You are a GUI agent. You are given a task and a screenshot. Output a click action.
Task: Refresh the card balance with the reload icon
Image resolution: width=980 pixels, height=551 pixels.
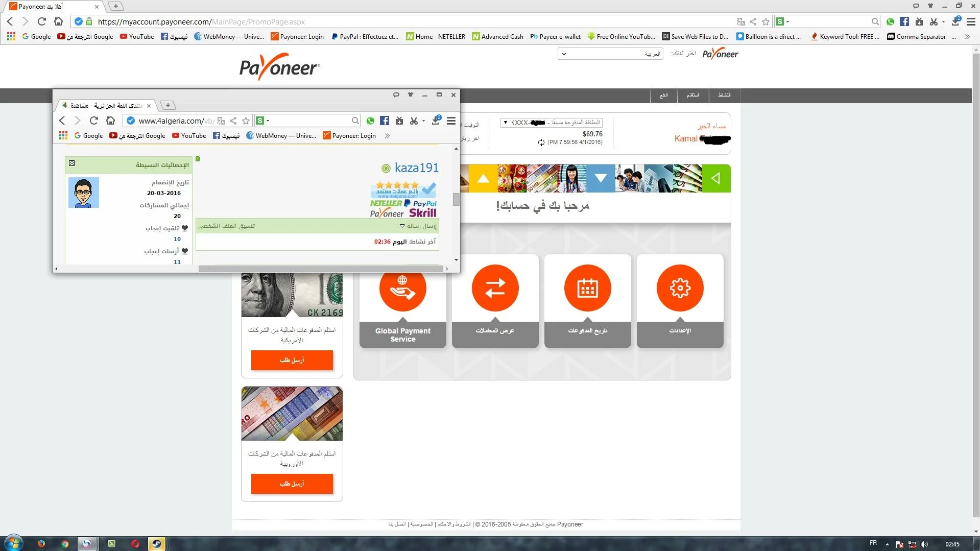pos(541,142)
